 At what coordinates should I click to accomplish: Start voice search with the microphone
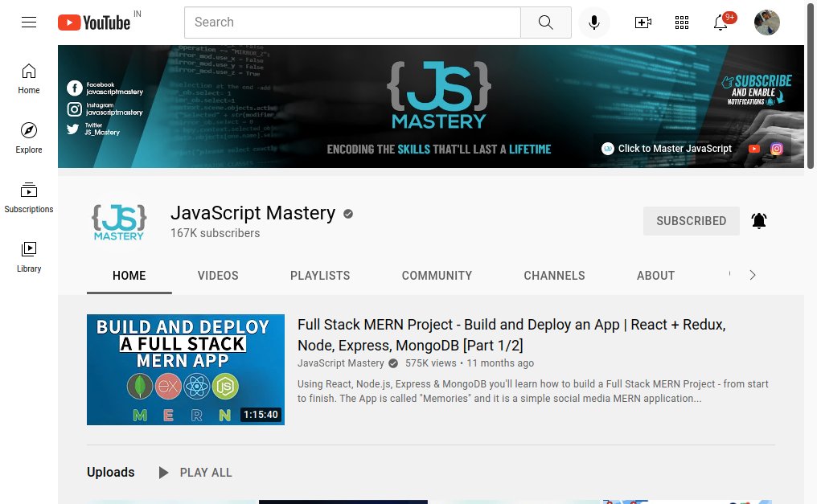pos(594,23)
